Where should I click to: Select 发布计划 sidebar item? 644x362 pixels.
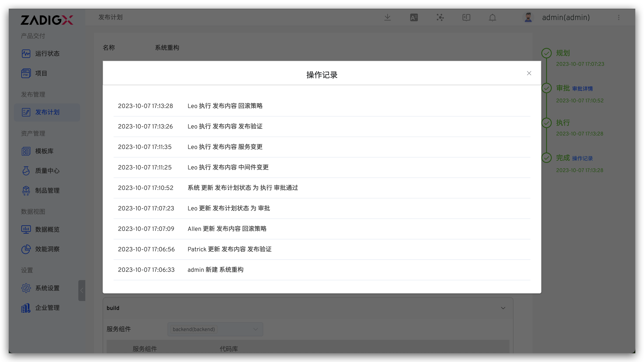(x=47, y=112)
